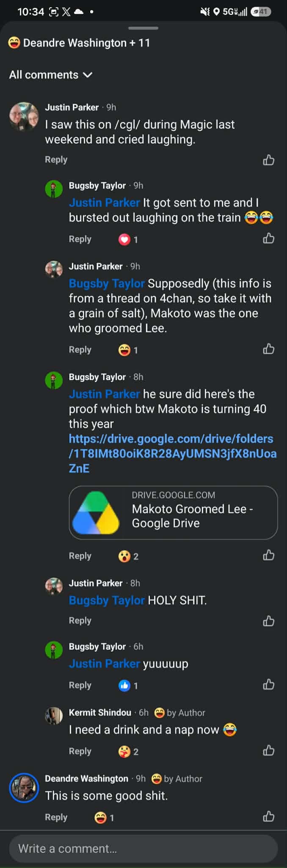The height and width of the screenshot is (868, 287).
Task: Open Deandre Washington's profile picture
Action: 24,788
